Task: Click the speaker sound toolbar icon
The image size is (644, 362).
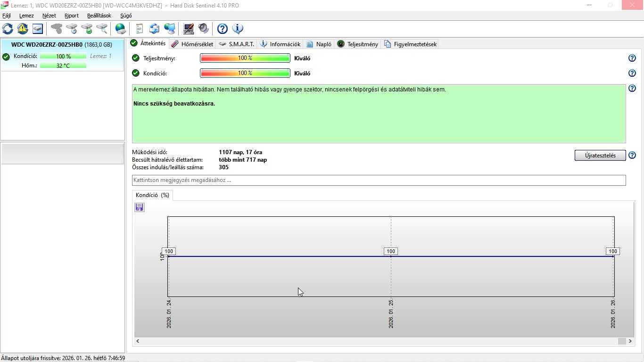Action: click(204, 29)
